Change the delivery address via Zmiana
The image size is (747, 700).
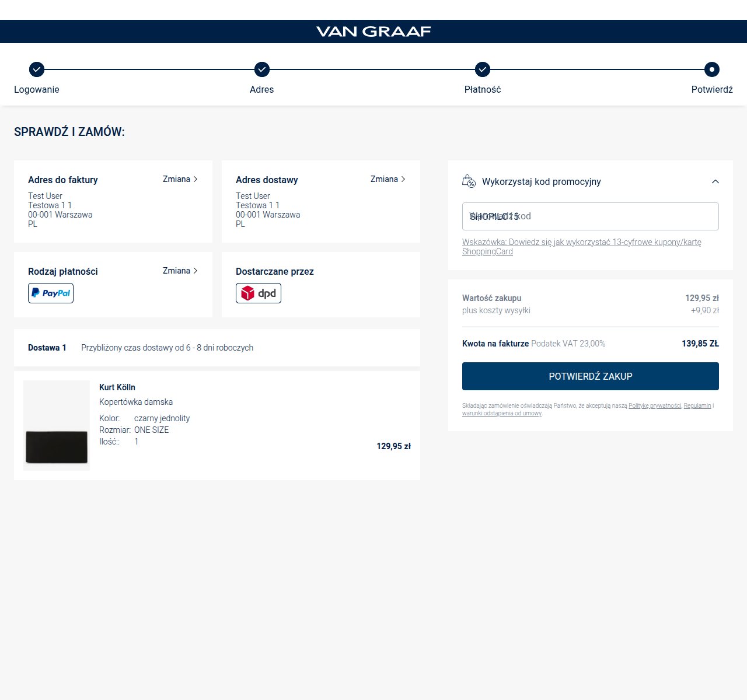click(x=388, y=179)
